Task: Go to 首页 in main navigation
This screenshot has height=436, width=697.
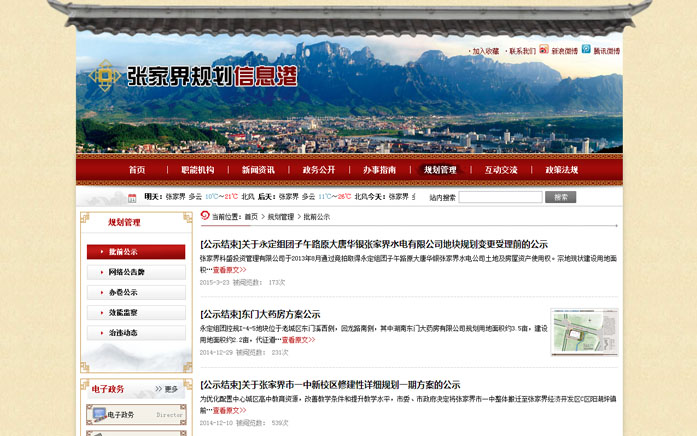Action: [x=137, y=170]
